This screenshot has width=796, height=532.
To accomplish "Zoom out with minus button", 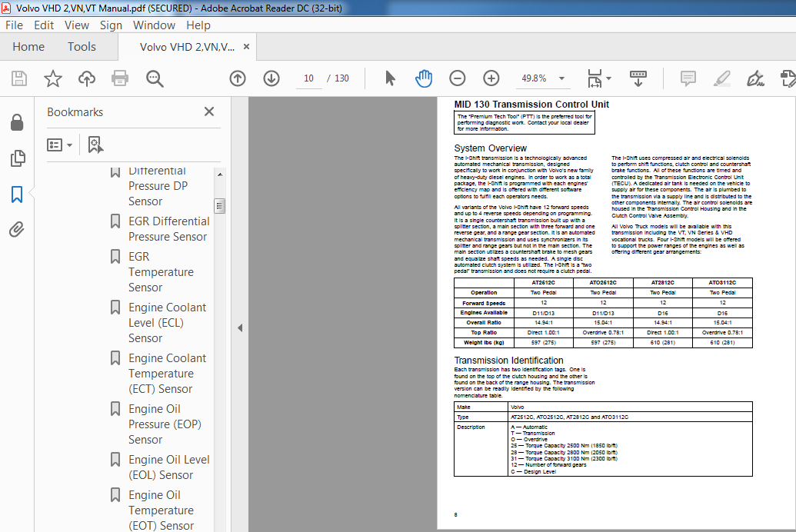I will [x=458, y=78].
